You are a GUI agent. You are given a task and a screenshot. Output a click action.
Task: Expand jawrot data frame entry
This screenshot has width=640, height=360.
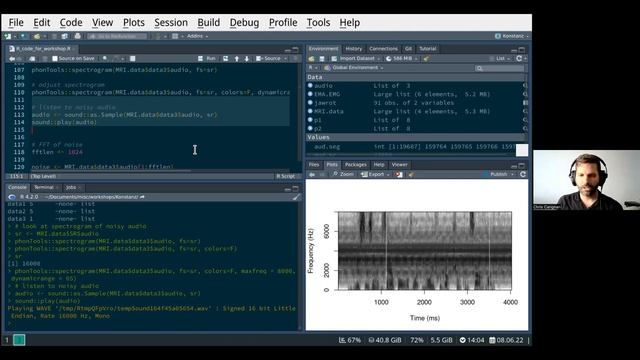click(x=311, y=103)
